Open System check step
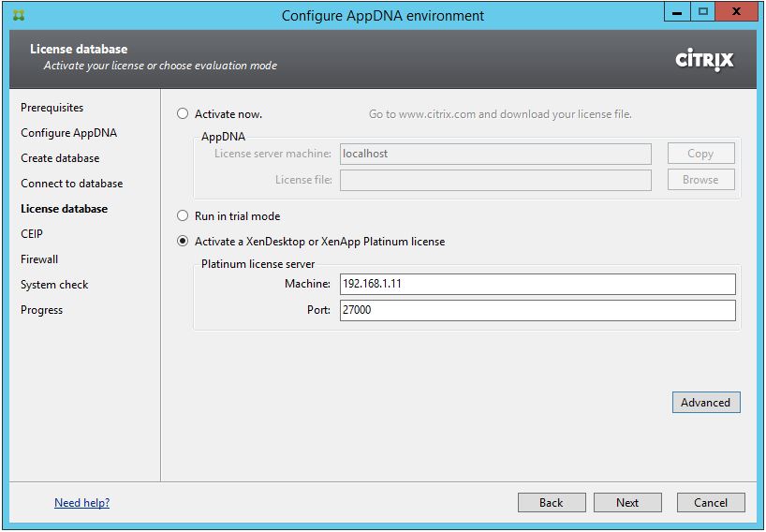This screenshot has width=766, height=532. [54, 285]
